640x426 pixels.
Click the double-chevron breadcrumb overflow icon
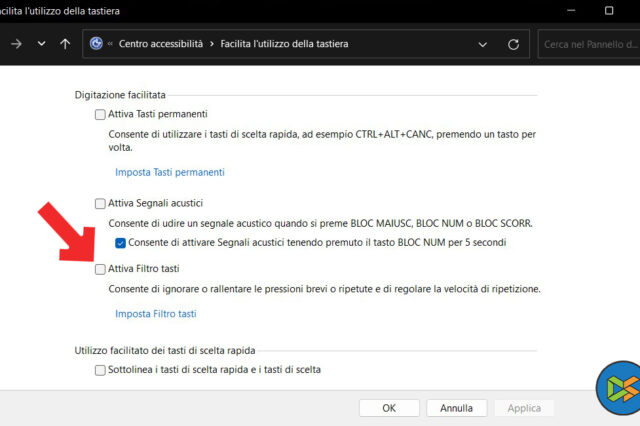[x=109, y=45]
